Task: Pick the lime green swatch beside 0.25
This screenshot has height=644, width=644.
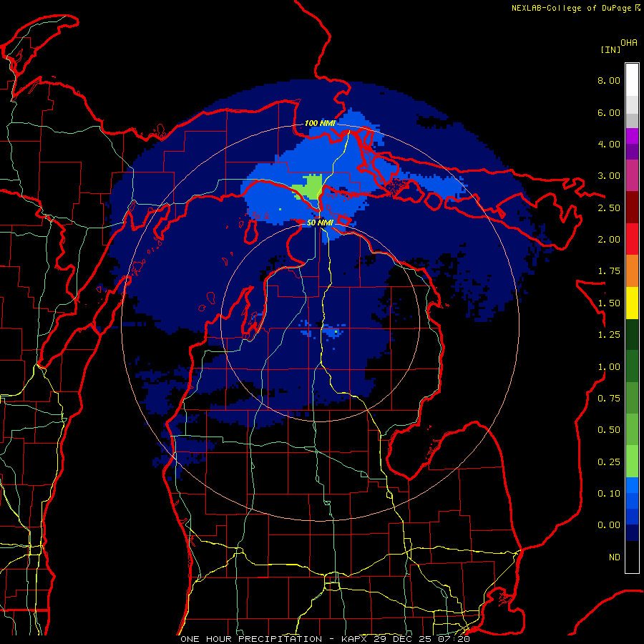Action: point(632,462)
